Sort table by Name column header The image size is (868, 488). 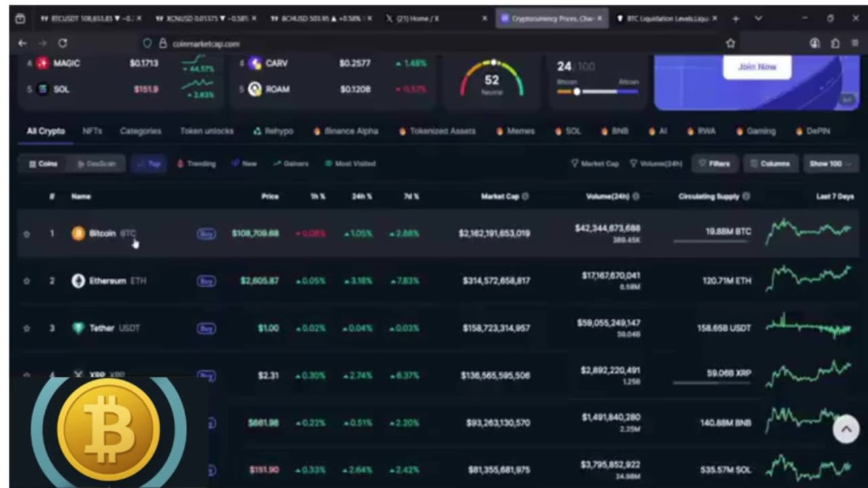(81, 197)
